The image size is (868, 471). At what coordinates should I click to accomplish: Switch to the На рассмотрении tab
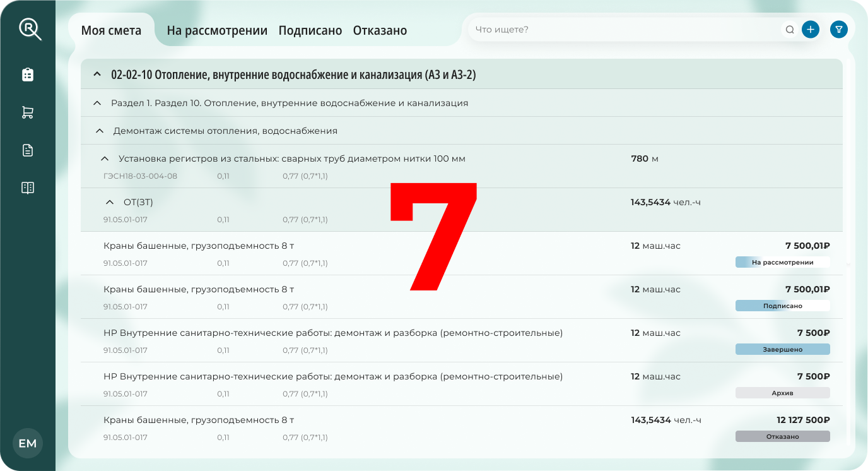[216, 30]
